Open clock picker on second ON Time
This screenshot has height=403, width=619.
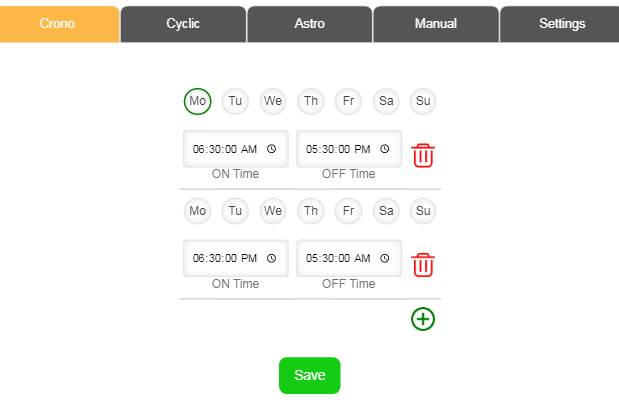tap(271, 259)
